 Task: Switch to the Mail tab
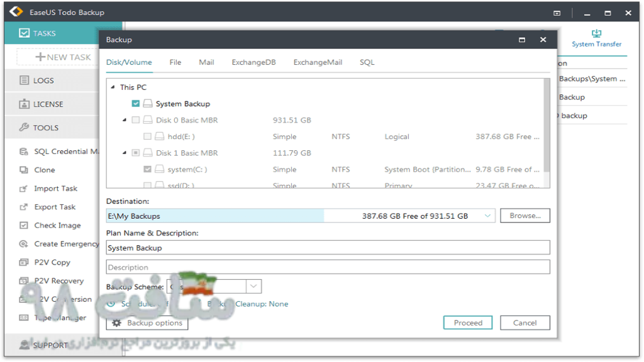[x=206, y=62]
